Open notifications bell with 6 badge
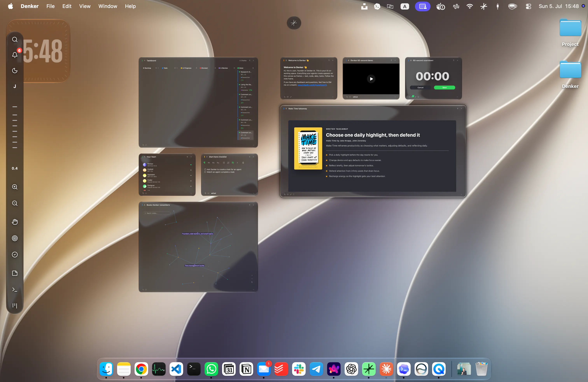 (x=15, y=55)
